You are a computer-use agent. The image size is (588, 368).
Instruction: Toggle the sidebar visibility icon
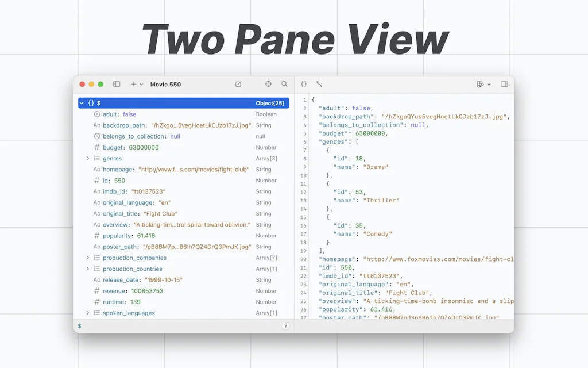tap(116, 84)
